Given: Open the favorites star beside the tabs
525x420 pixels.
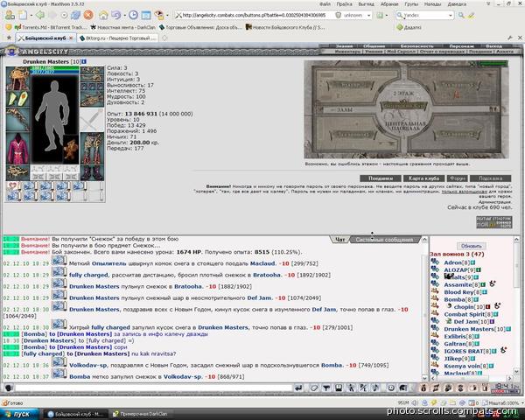Looking at the screenshot, I should [9, 38].
